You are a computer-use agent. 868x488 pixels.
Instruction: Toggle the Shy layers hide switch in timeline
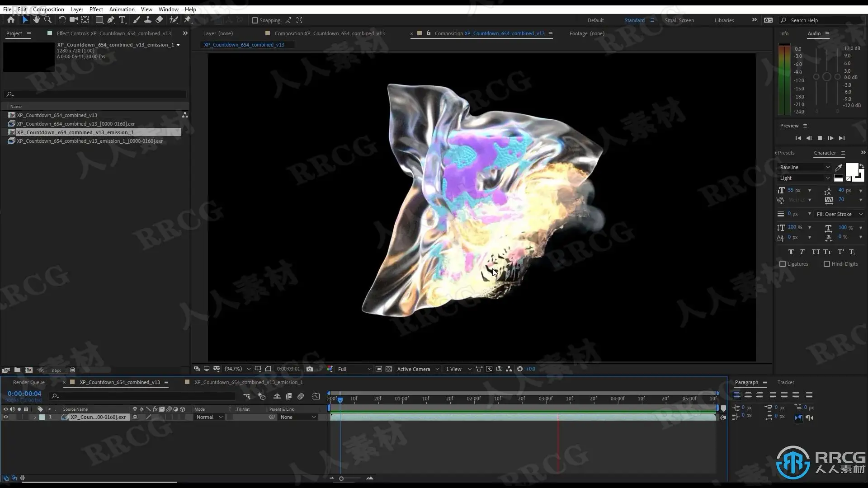[277, 396]
